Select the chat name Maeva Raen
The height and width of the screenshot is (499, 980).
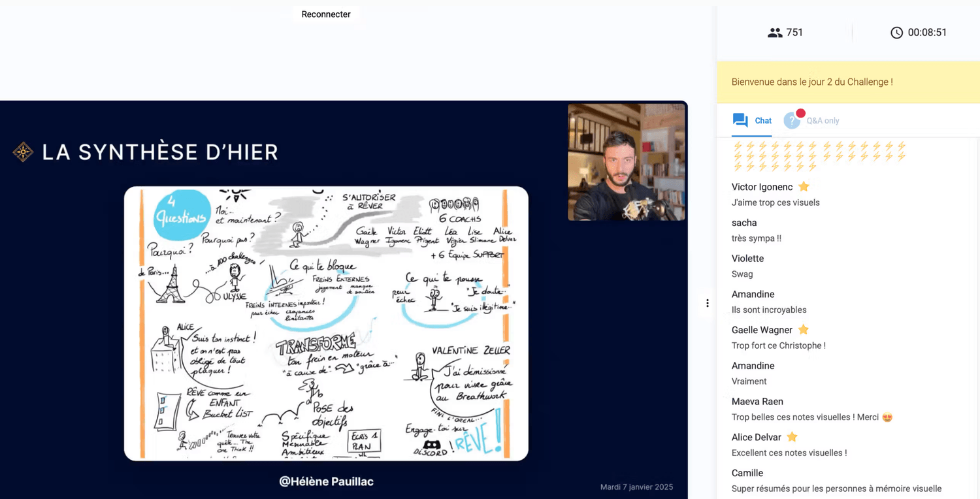pos(757,402)
